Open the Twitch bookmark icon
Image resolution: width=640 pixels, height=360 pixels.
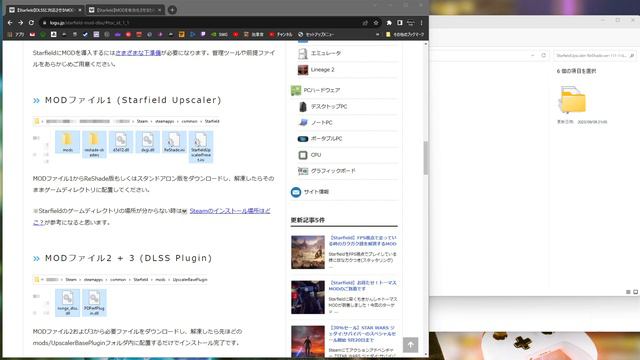coord(203,35)
